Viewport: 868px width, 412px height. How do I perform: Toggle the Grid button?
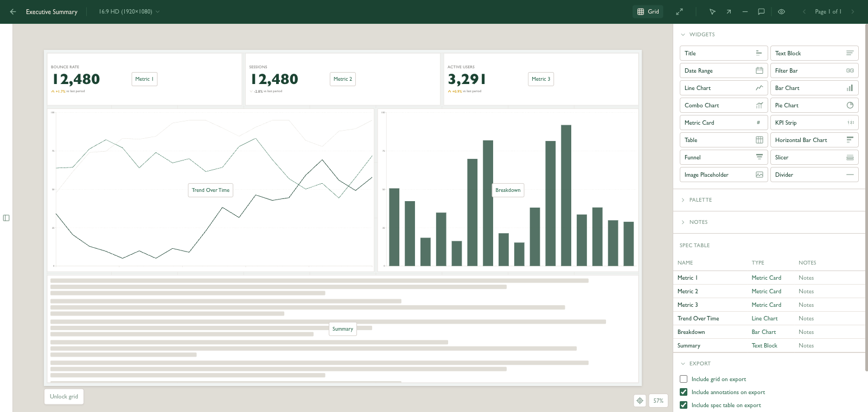pyautogui.click(x=648, y=11)
